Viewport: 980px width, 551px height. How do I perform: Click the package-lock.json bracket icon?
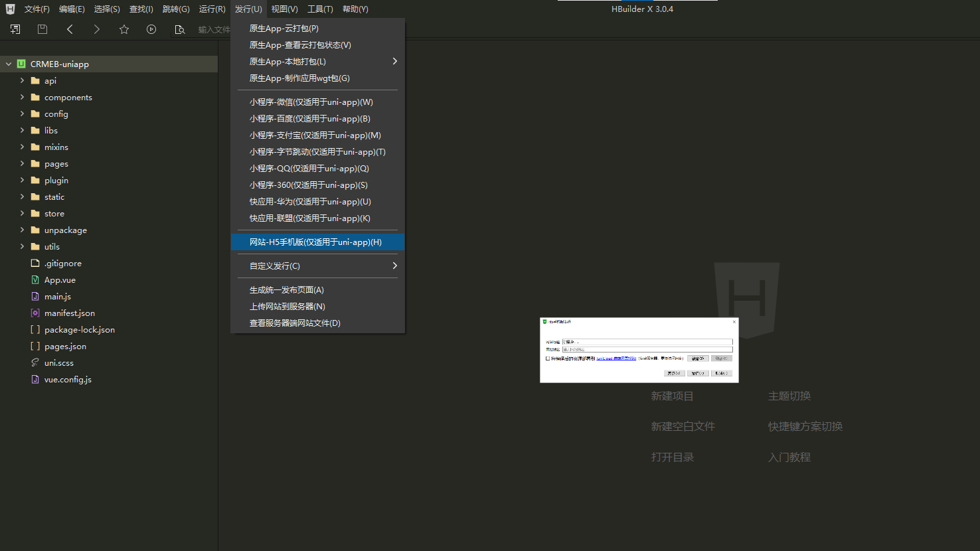(x=35, y=329)
